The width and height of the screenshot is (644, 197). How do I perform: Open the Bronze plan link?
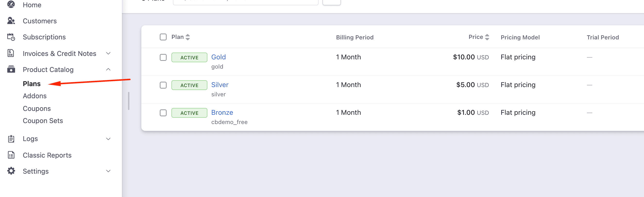point(222,112)
